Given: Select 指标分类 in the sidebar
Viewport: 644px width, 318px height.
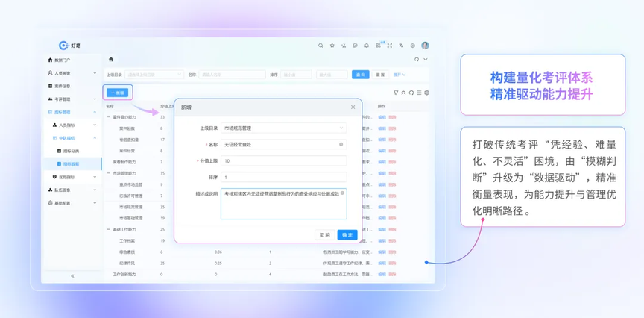Looking at the screenshot, I should click(x=72, y=151).
